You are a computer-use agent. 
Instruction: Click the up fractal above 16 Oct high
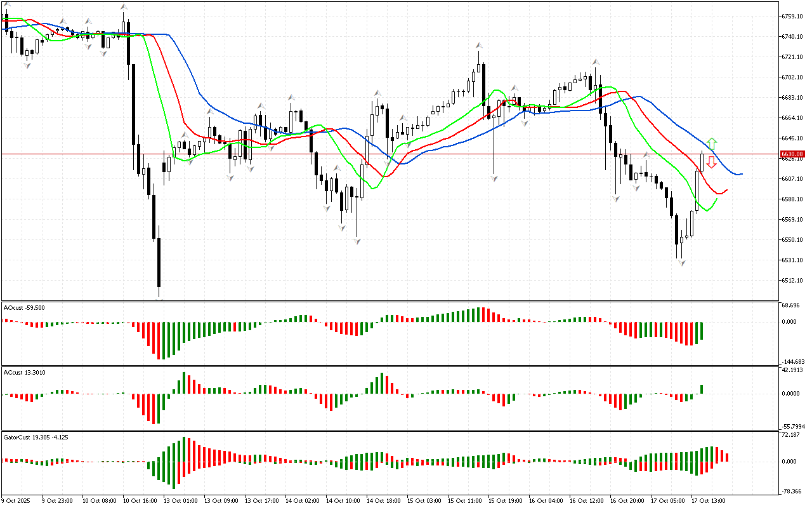(596, 62)
